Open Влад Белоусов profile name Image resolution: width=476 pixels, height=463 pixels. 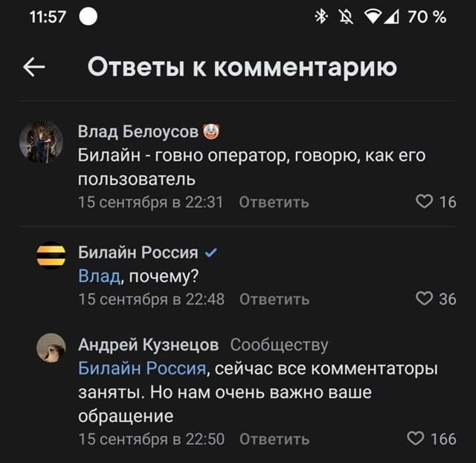(x=138, y=132)
